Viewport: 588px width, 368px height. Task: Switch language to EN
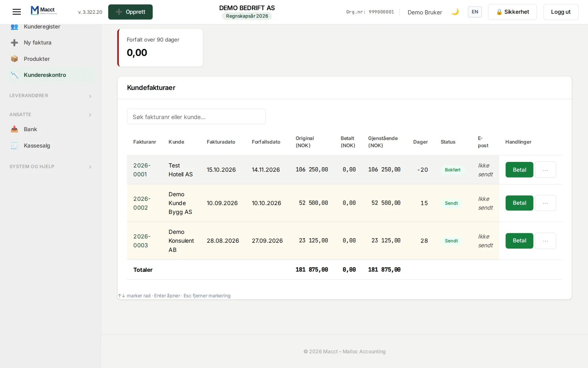point(475,12)
